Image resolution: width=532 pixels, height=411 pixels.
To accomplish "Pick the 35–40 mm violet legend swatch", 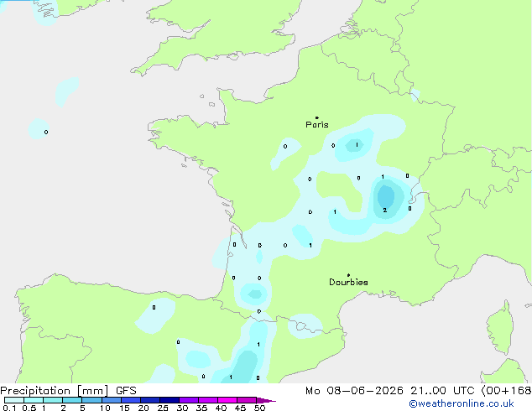I will [x=207, y=400].
